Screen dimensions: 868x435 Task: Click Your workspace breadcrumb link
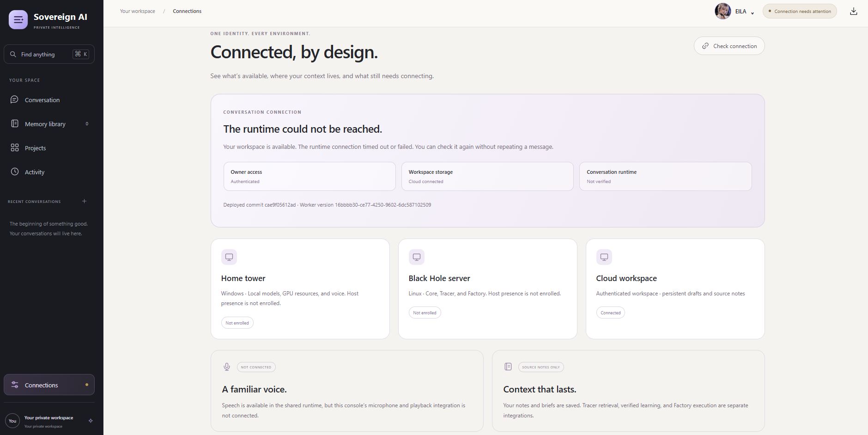pos(138,11)
